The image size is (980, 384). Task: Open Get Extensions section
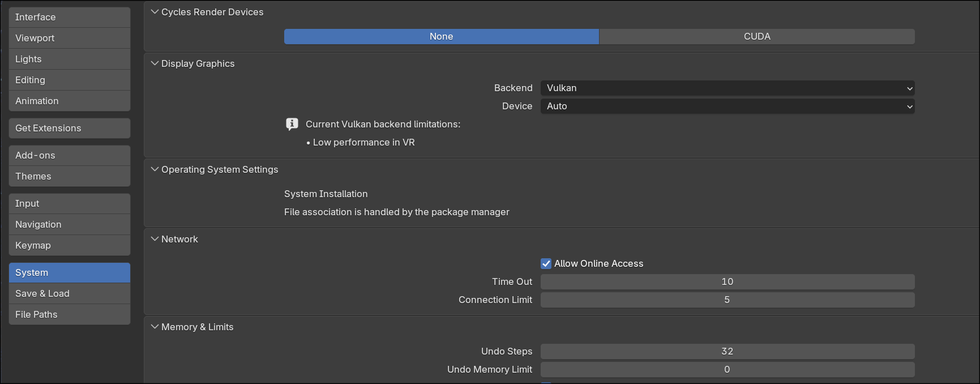coord(70,128)
